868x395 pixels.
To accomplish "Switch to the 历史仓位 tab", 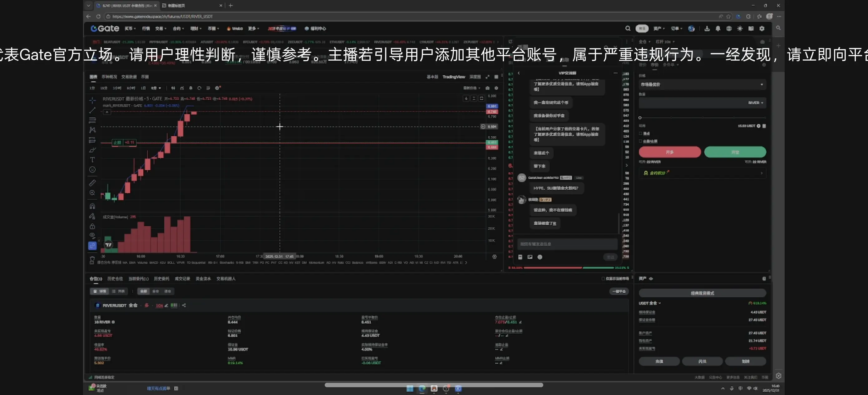I will [115, 279].
